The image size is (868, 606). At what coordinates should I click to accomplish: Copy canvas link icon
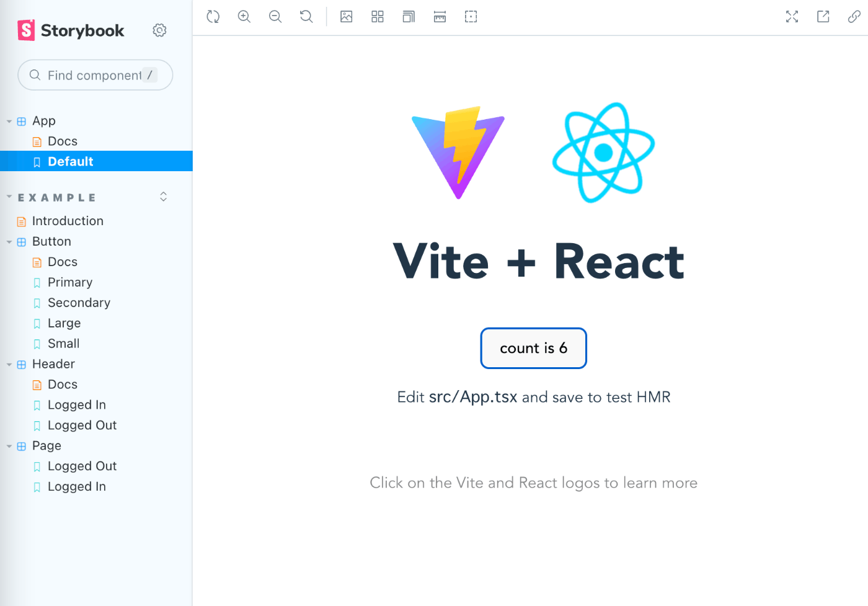(854, 17)
